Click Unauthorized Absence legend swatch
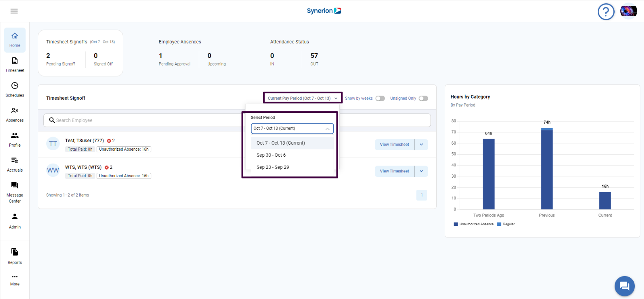Screen dimensions: 644x299 click(x=456, y=224)
